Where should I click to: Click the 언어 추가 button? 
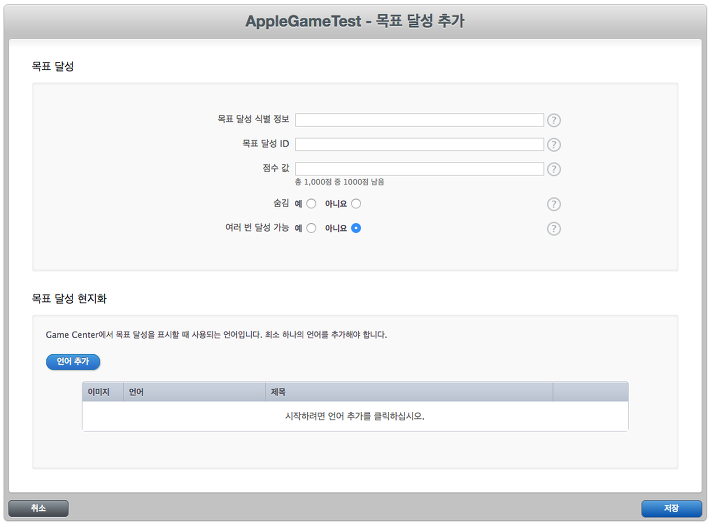tap(73, 362)
